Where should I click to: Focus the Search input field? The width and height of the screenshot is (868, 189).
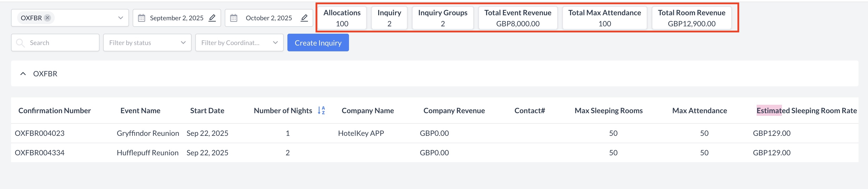click(61, 43)
